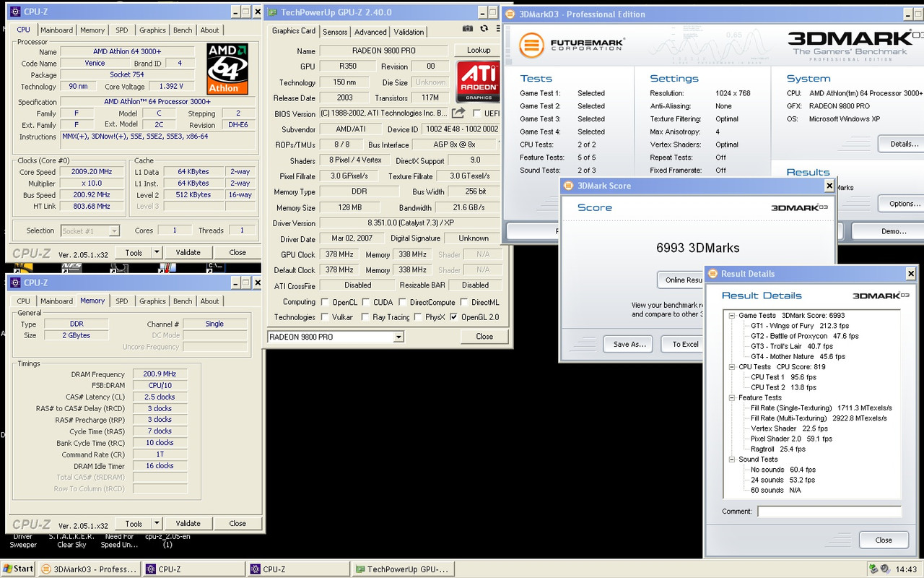
Task: Click the Start button
Action: coord(18,569)
